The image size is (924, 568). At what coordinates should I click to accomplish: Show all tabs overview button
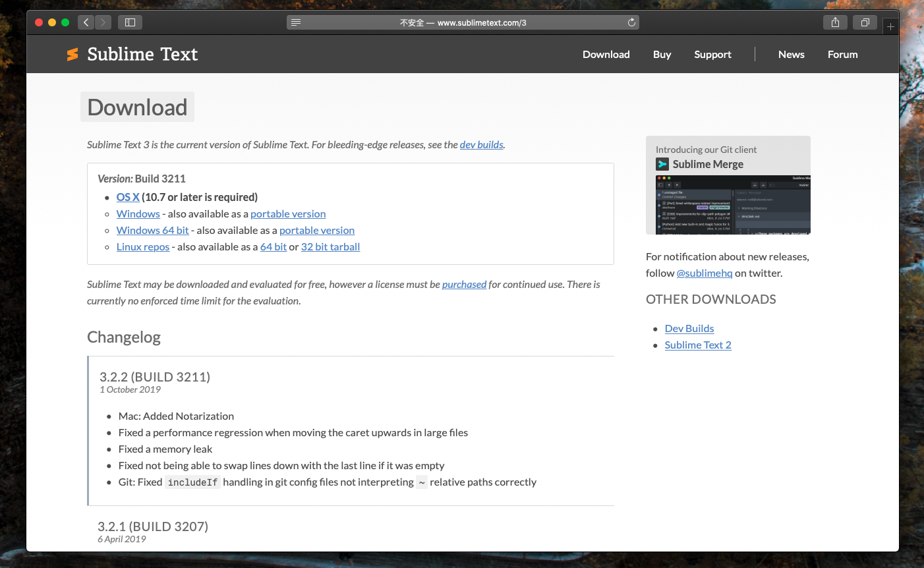point(865,22)
